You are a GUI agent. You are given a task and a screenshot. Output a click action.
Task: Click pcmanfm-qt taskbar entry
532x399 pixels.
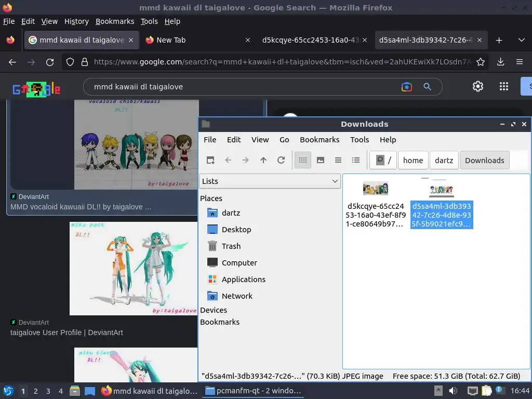tap(253, 391)
